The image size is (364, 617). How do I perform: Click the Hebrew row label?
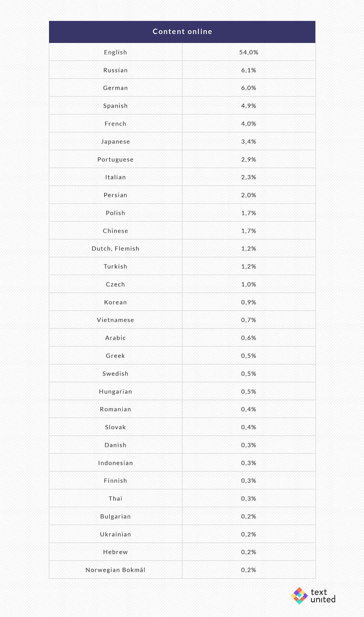click(x=115, y=552)
